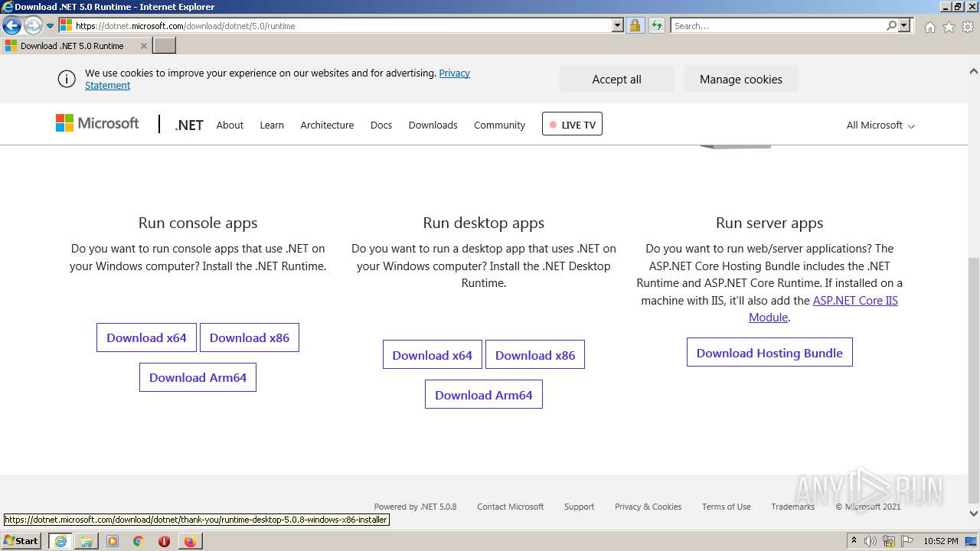Viewport: 980px width, 551px height.
Task: Click the security lock icon
Action: [x=635, y=26]
